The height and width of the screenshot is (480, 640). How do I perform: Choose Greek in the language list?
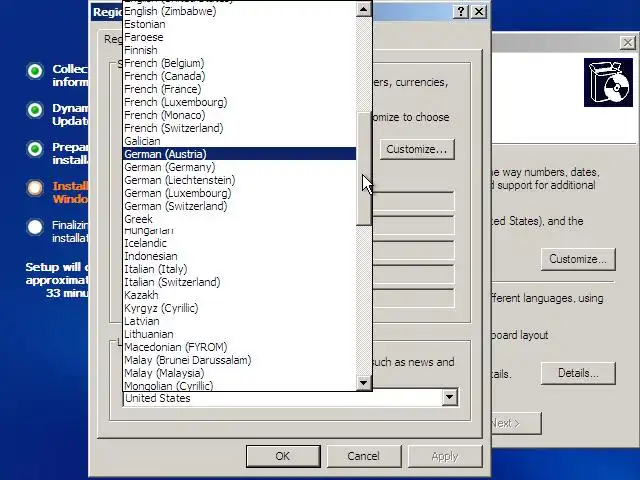[x=240, y=219]
